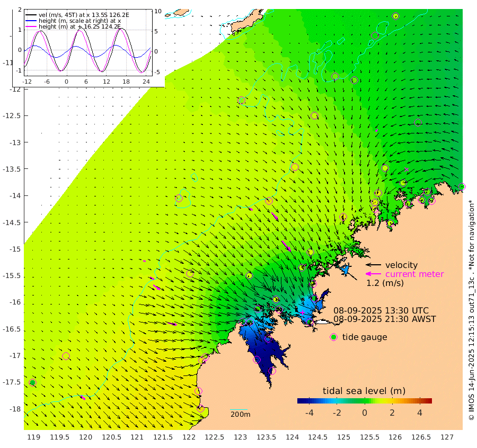Click the '-4' tick on the color bar
This screenshot has width=477, height=448.
pyautogui.click(x=309, y=413)
